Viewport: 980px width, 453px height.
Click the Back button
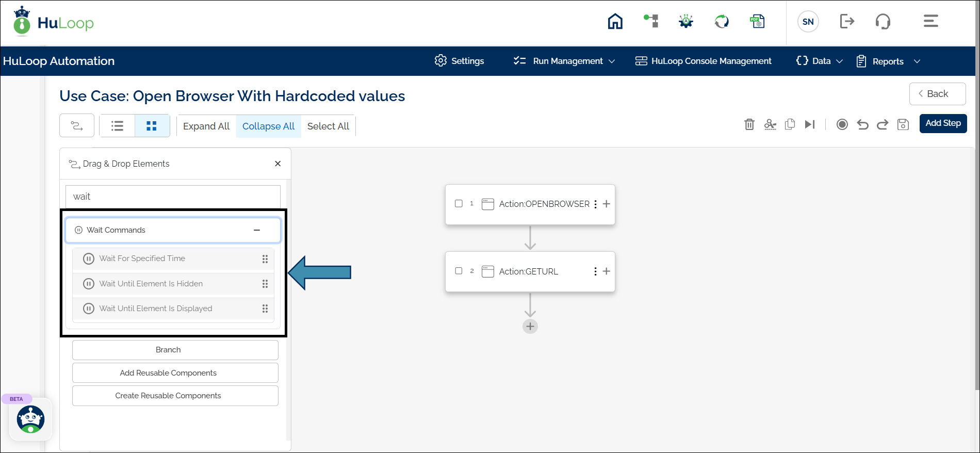937,94
